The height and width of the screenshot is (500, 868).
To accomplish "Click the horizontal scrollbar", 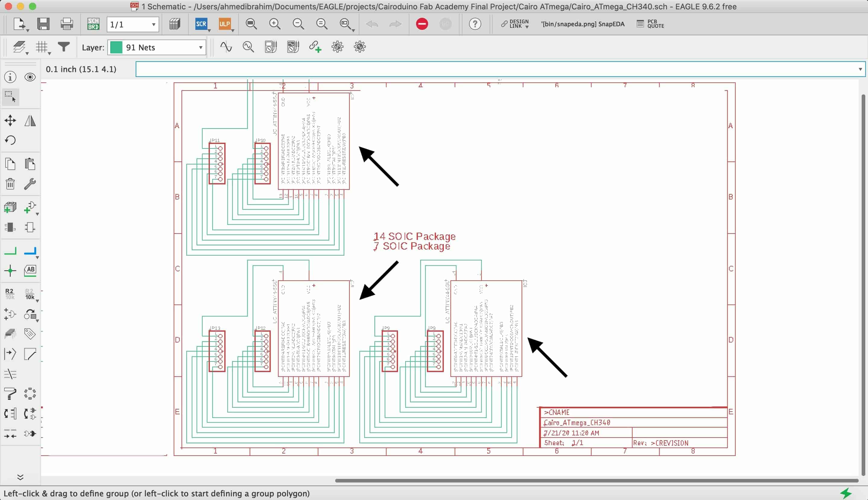I will coord(597,480).
